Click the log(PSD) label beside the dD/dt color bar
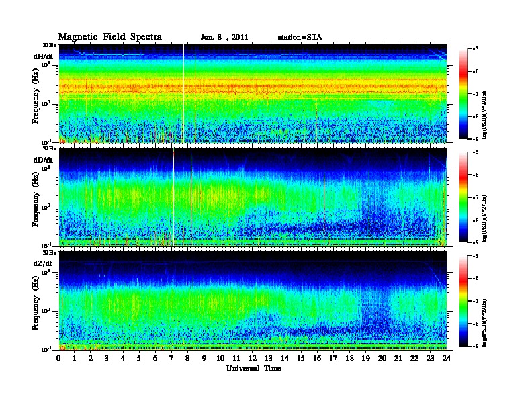The image size is (532, 411). (x=484, y=218)
